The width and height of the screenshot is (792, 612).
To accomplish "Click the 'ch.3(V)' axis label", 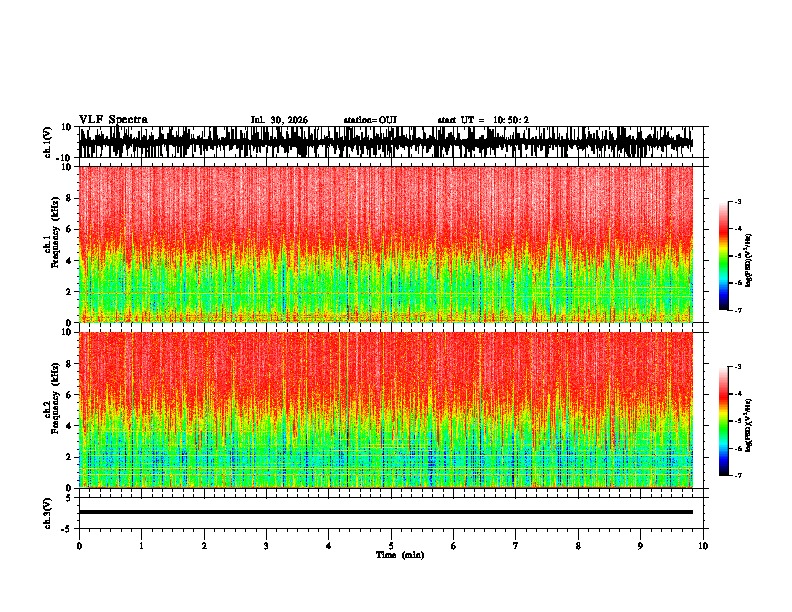I will 47,514.
